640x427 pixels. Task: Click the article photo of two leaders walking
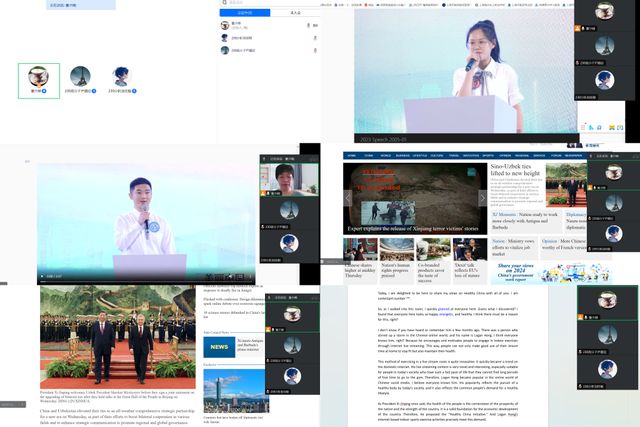[118, 337]
